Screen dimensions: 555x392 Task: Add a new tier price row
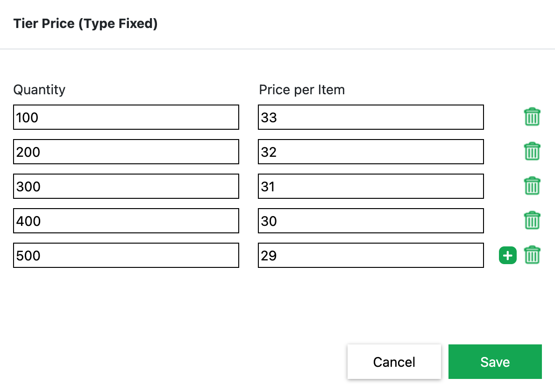(508, 255)
